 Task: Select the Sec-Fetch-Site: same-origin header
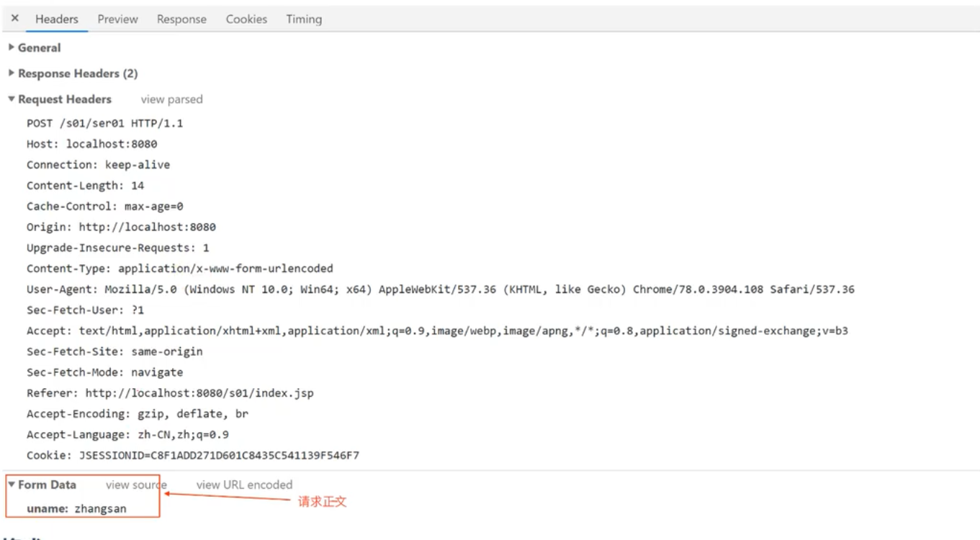[115, 351]
